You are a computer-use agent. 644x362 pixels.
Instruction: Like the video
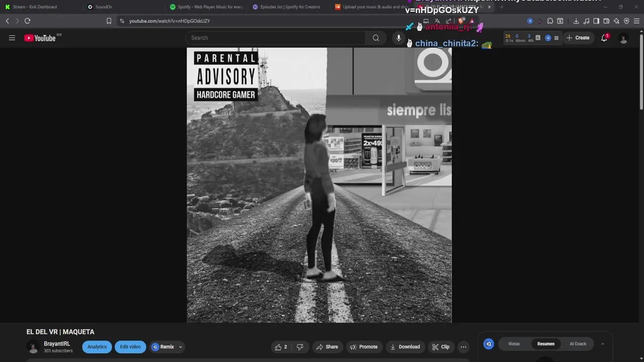(x=281, y=347)
